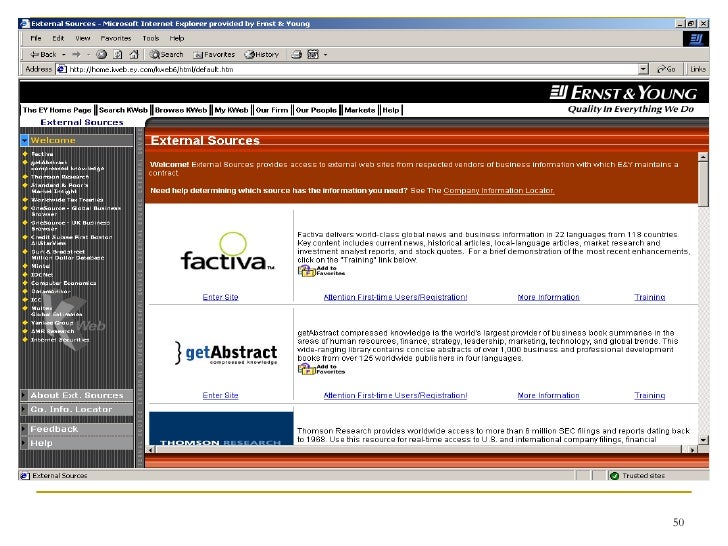Viewport: 728px width, 546px height.
Task: Click Add to Favorites icon for getAbstract
Action: (321, 369)
